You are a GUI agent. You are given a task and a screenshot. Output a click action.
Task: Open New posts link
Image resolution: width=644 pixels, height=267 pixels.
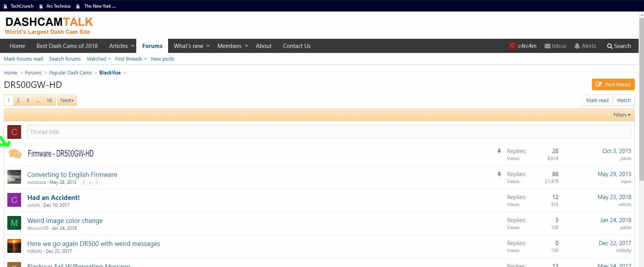[x=162, y=59]
